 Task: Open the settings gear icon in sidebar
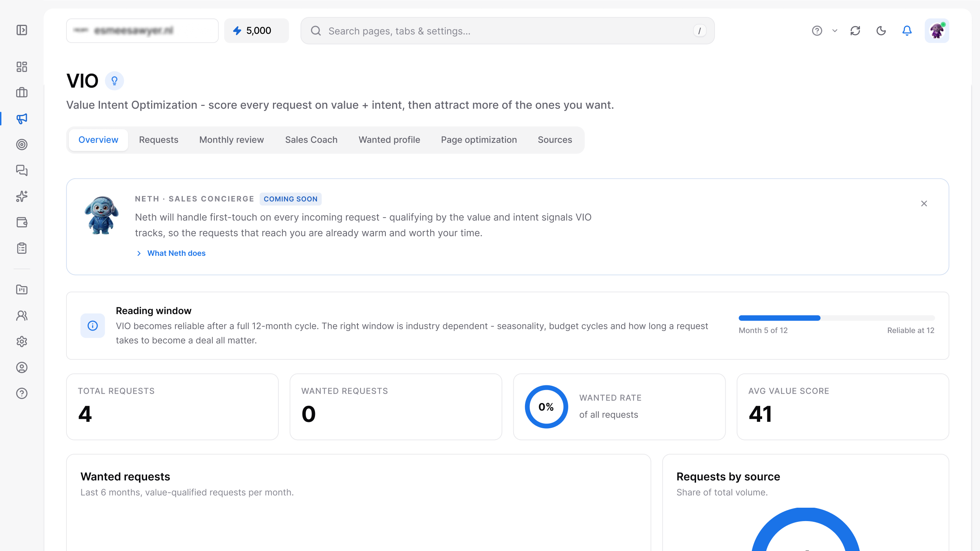[x=22, y=342]
